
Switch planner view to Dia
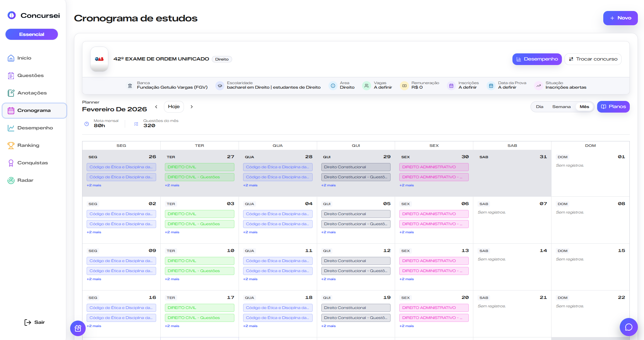[540, 107]
